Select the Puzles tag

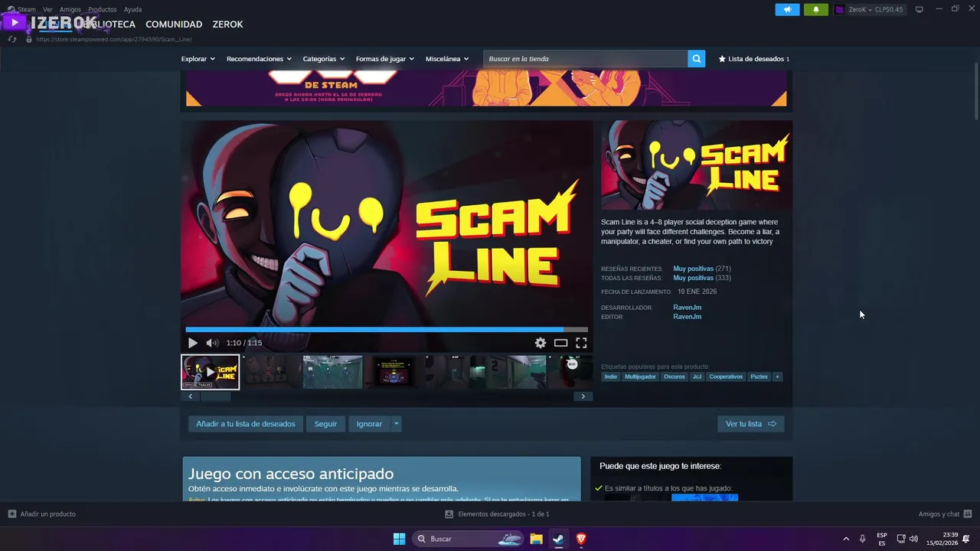pyautogui.click(x=759, y=377)
